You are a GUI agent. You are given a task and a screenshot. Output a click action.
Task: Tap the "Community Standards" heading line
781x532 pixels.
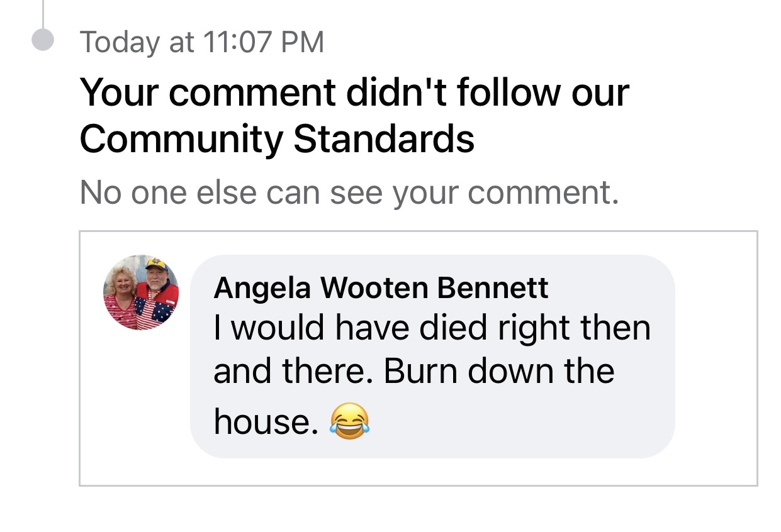[277, 139]
